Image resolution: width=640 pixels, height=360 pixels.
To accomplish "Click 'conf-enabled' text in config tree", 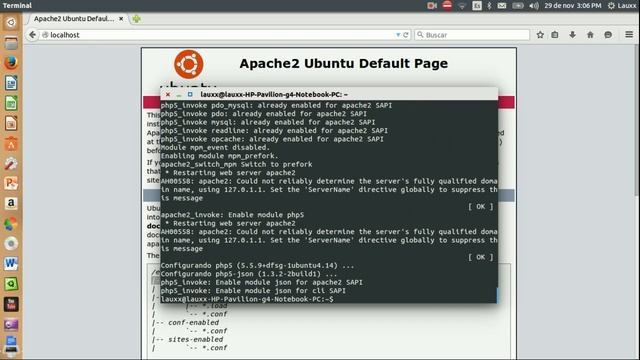I will pyautogui.click(x=193, y=322).
